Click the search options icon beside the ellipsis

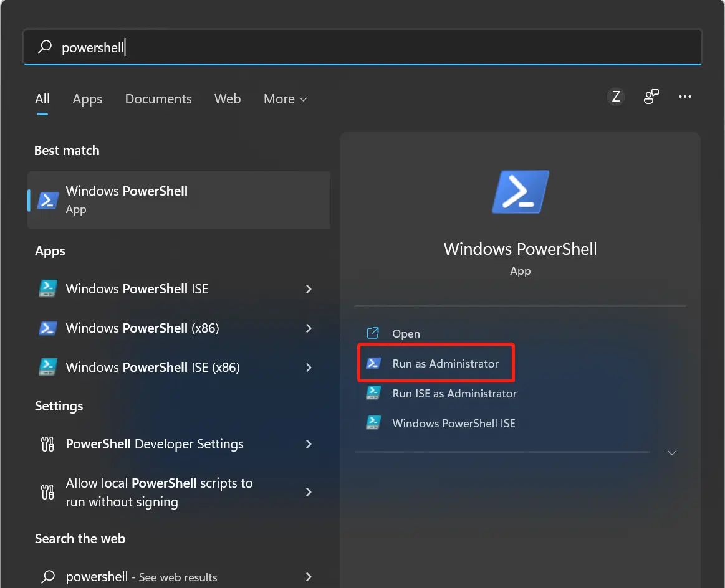(651, 97)
